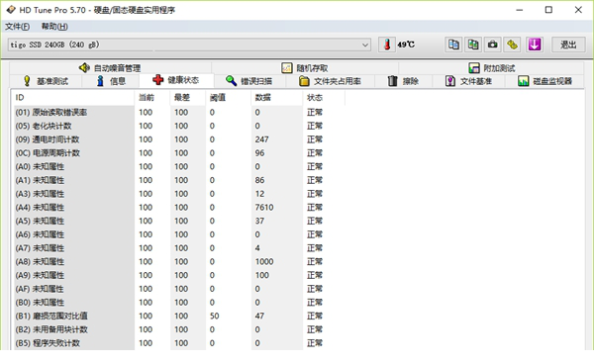Click the copy text to clipboard icon
The width and height of the screenshot is (594, 364).
453,45
